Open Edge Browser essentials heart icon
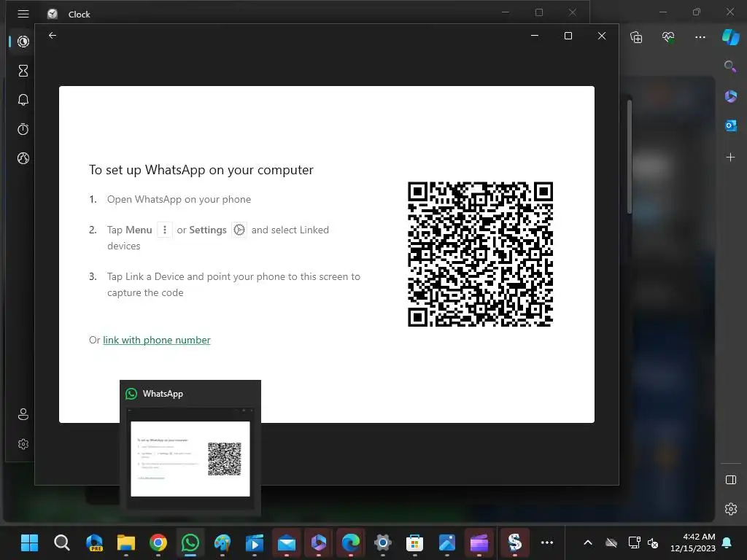 (x=668, y=37)
